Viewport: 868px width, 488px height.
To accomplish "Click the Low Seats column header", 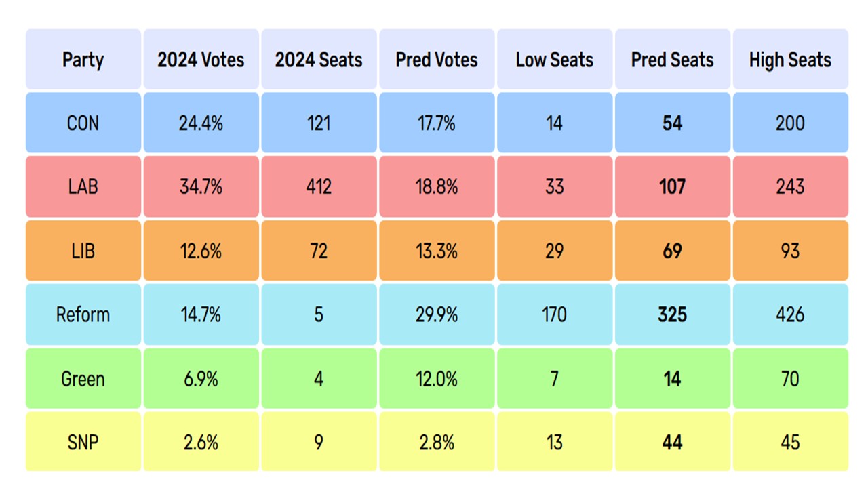I will [x=554, y=60].
